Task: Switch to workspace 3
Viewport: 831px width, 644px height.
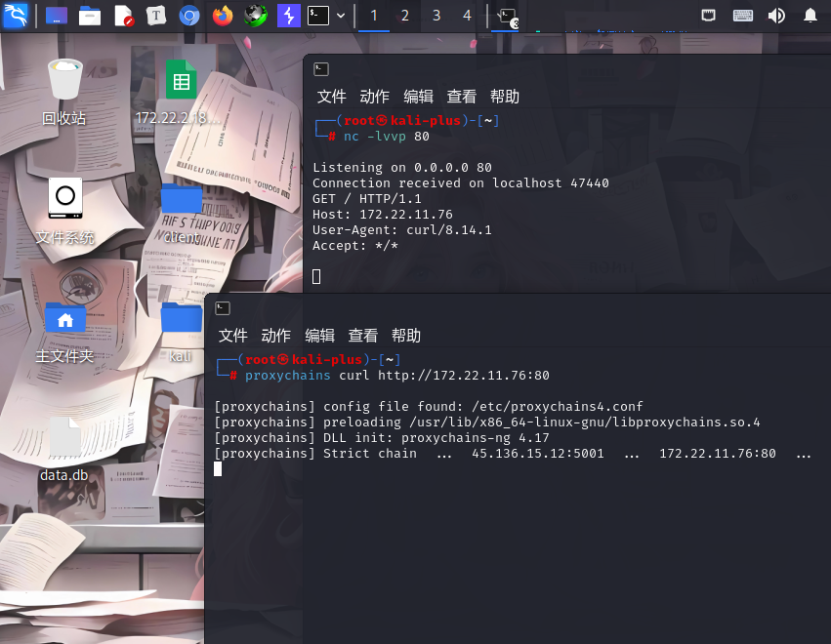Action: pyautogui.click(x=436, y=16)
